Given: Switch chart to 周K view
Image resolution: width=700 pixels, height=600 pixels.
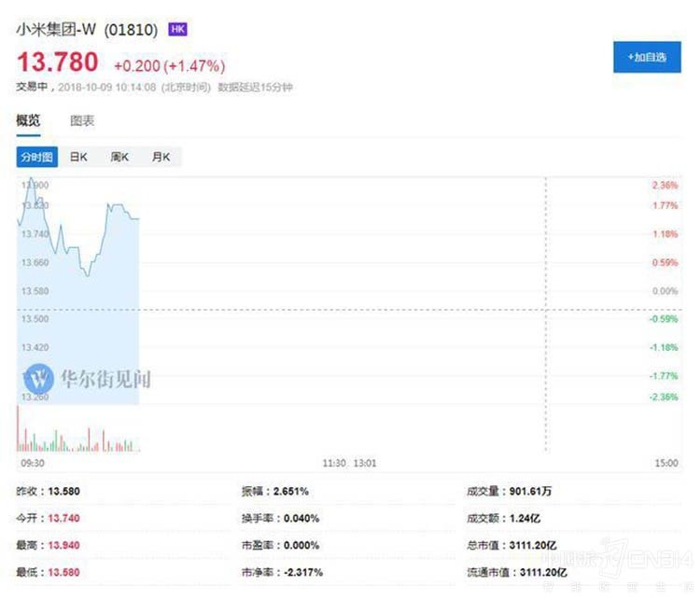Looking at the screenshot, I should click(x=119, y=157).
